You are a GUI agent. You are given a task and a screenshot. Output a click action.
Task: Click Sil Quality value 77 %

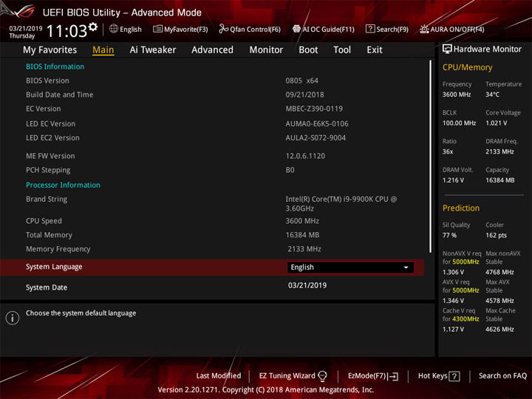tap(449, 235)
